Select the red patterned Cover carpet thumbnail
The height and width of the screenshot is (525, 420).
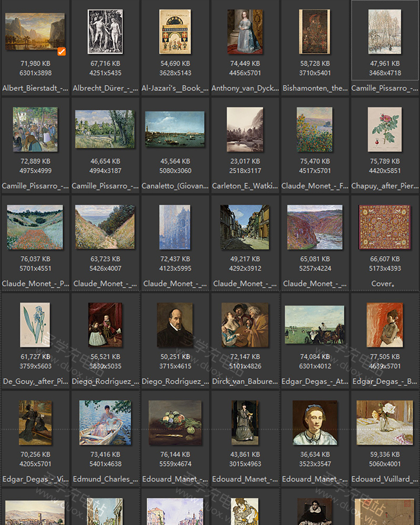pos(384,227)
